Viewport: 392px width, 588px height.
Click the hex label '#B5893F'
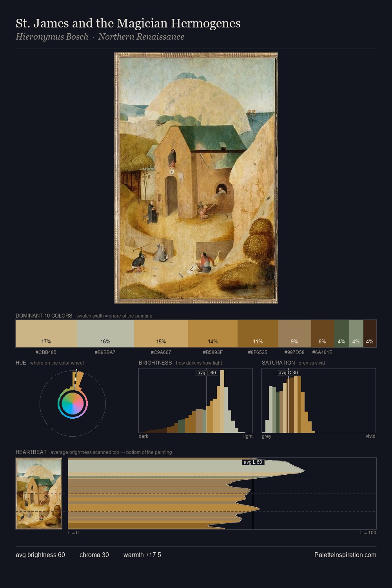point(213,352)
